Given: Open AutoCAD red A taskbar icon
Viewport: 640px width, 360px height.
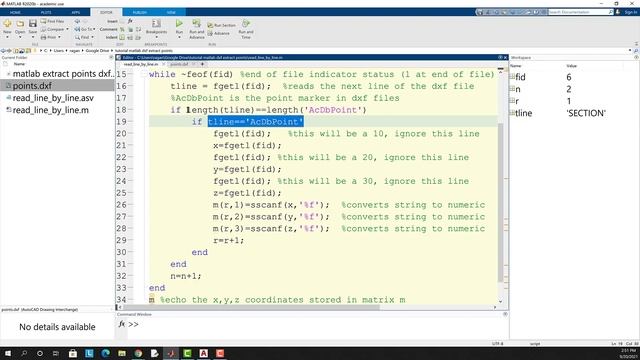Looking at the screenshot, I should tap(203, 353).
